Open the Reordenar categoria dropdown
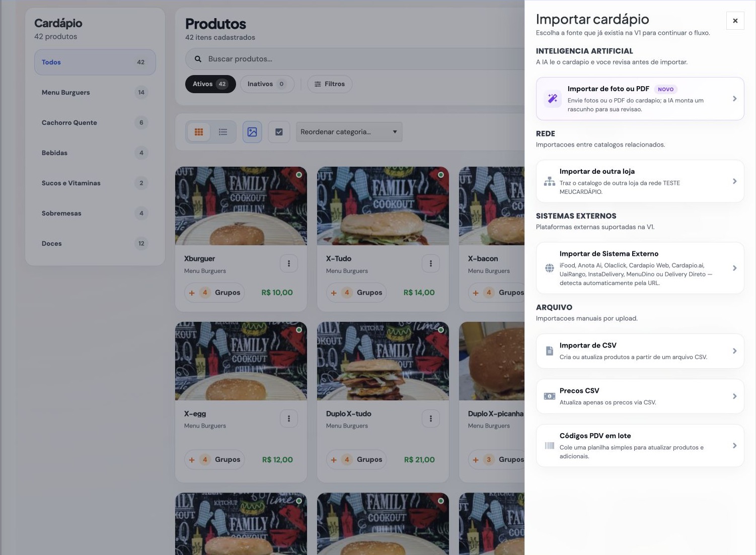This screenshot has width=756, height=555. point(349,132)
